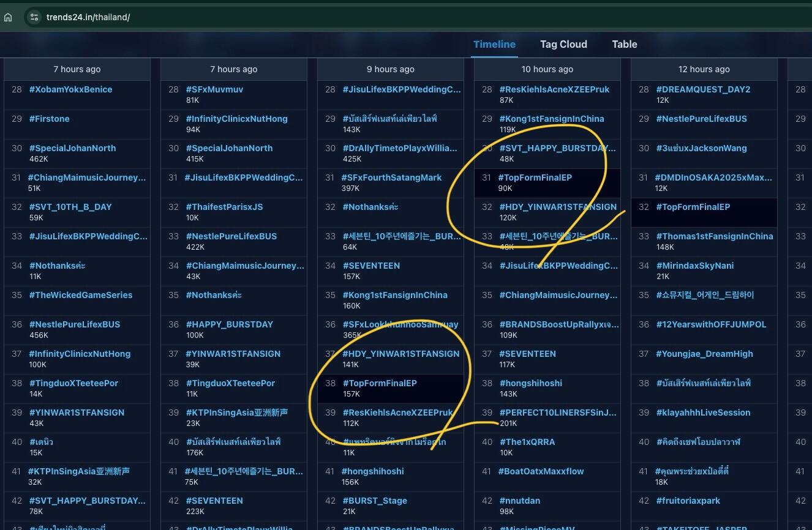Open #ThaifestParisxJS trend link
This screenshot has width=812, height=530.
tap(224, 207)
